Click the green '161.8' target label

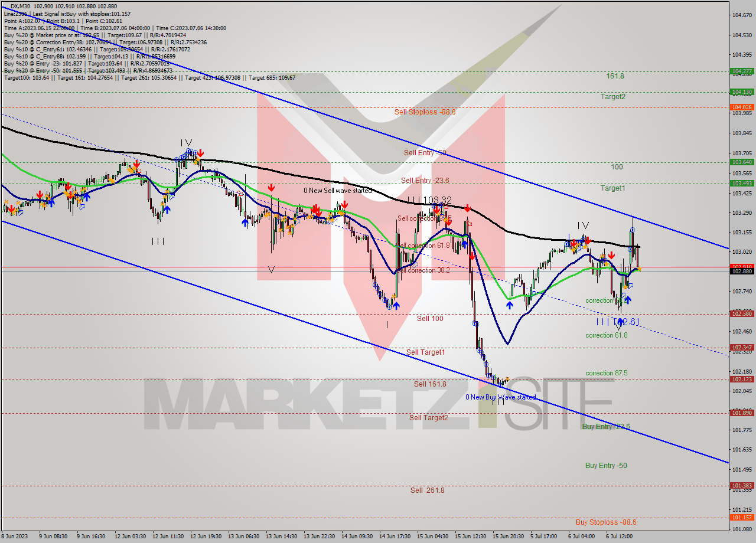[615, 76]
